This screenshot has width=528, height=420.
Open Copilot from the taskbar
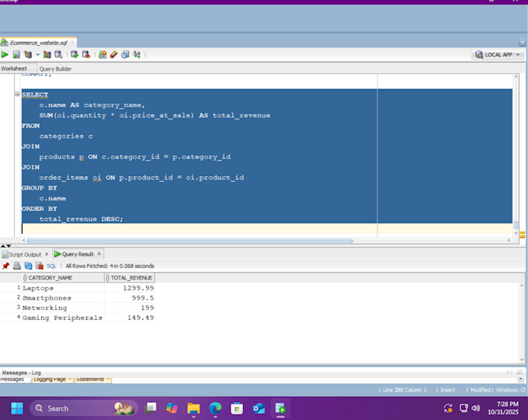[172, 408]
